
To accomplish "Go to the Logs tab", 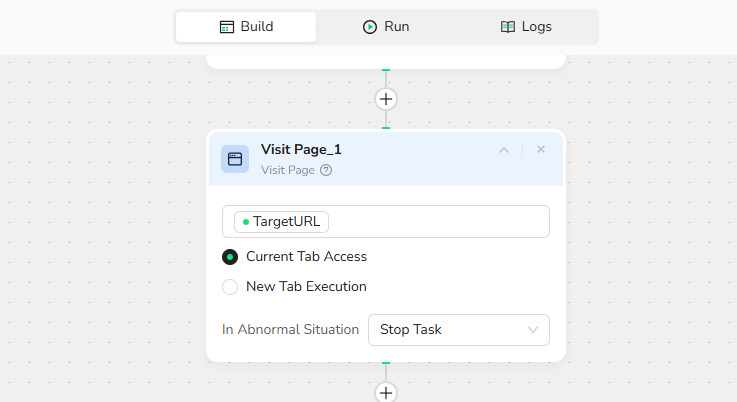I will pos(526,27).
